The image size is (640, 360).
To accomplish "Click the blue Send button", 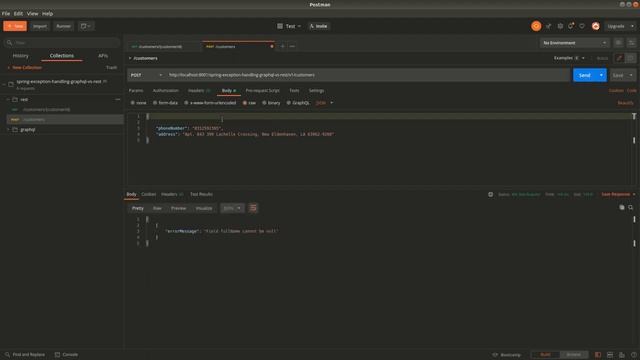I will [x=584, y=75].
